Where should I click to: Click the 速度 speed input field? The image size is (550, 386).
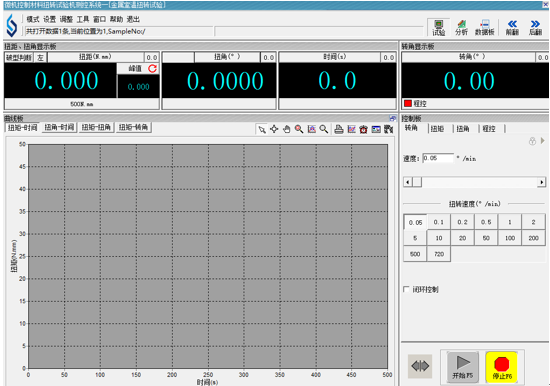click(x=438, y=158)
